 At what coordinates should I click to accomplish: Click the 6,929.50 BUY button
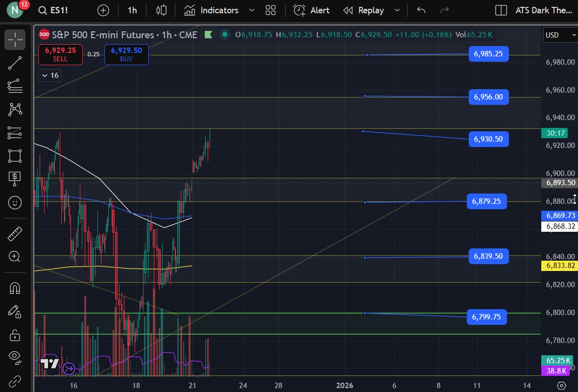[126, 54]
